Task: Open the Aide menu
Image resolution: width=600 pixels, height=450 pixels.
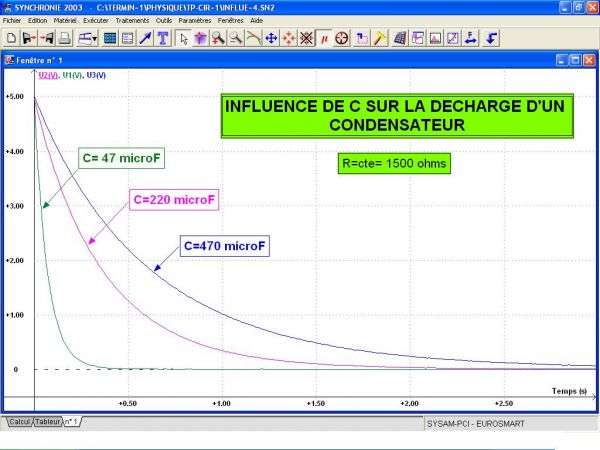Action: pyautogui.click(x=256, y=20)
